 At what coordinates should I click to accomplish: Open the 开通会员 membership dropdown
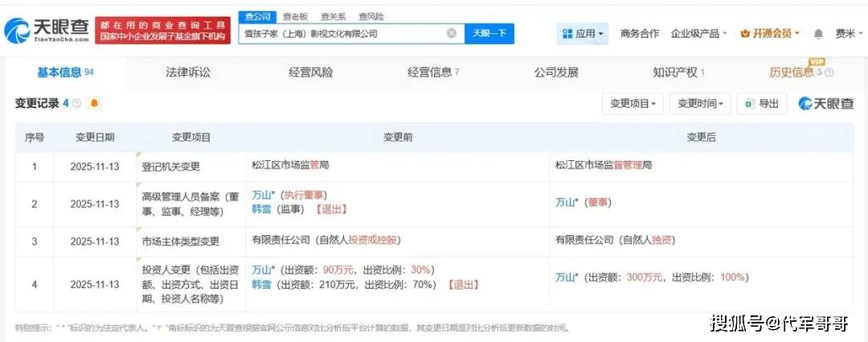(x=770, y=34)
